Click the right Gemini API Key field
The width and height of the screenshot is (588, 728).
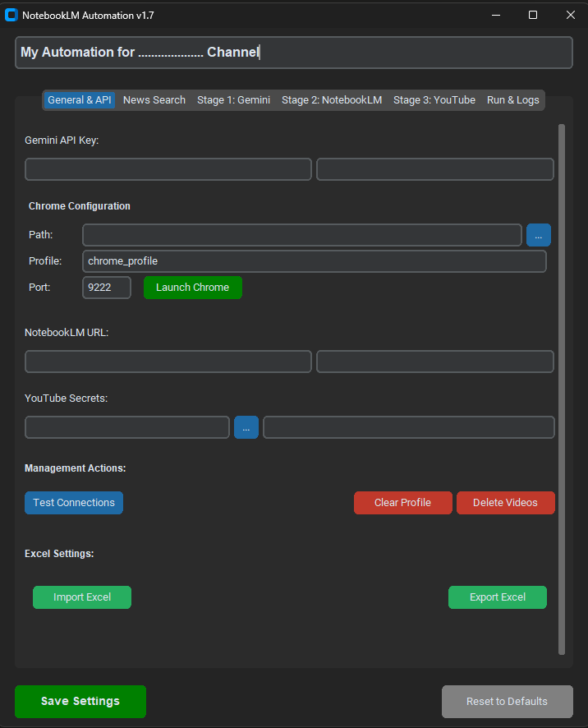435,169
